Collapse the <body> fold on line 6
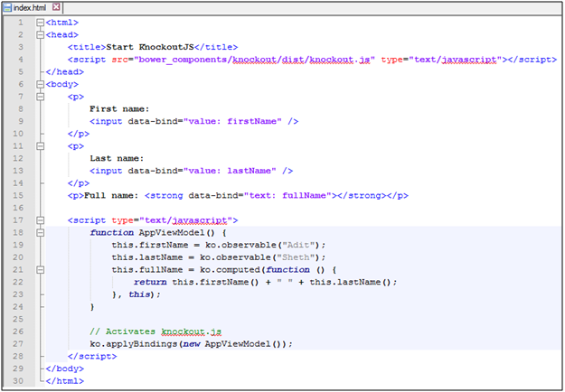The height and width of the screenshot is (392, 565). 41,84
